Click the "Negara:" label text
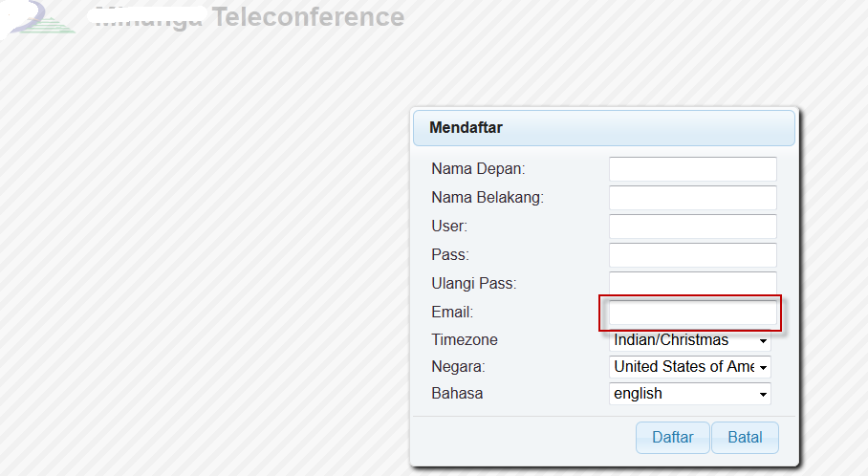Screen dimensions: 868x476 [x=458, y=367]
